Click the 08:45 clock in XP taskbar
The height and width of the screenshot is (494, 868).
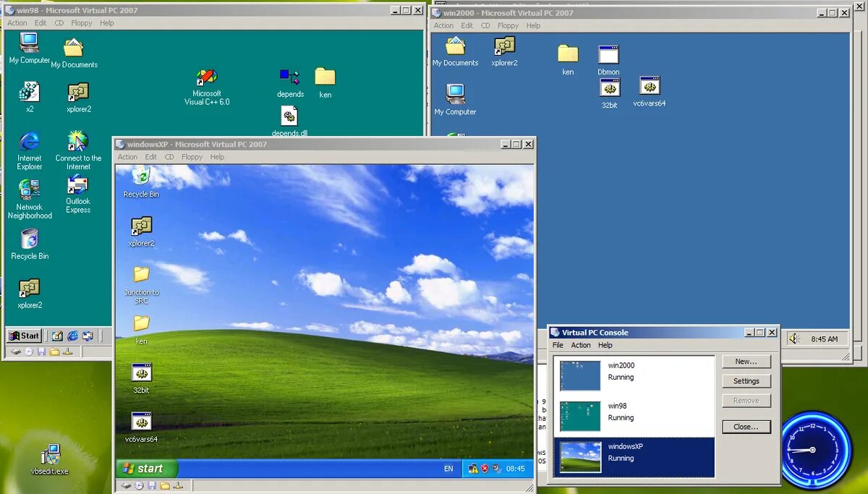(516, 469)
